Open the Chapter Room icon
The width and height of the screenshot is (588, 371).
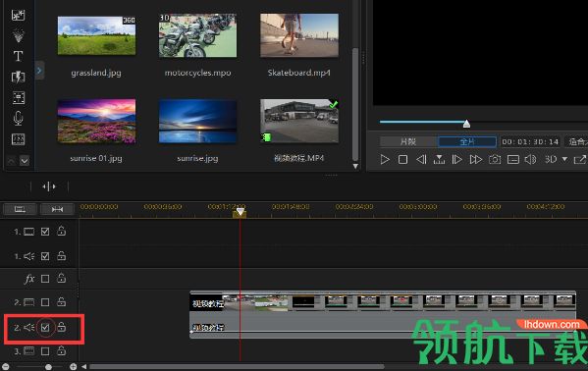19,139
